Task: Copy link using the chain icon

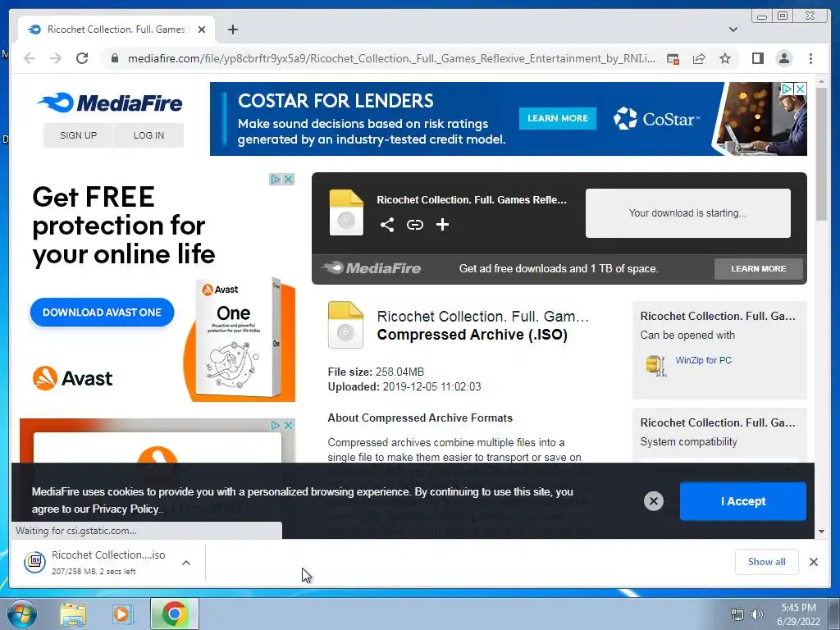Action: 414,225
